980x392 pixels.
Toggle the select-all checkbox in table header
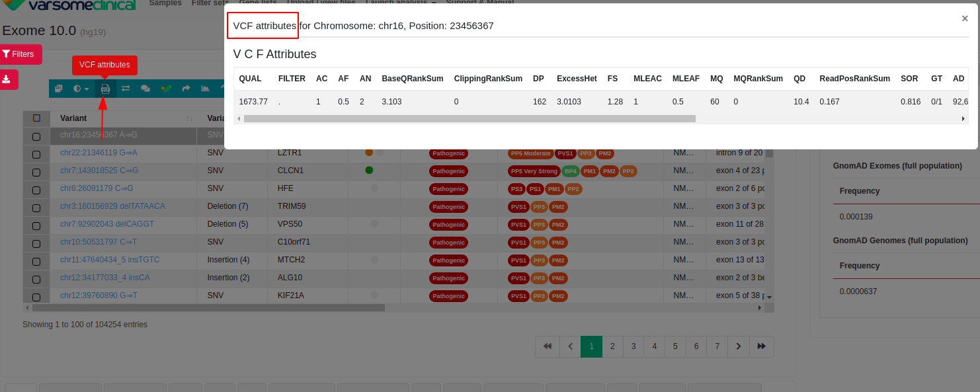pos(36,118)
